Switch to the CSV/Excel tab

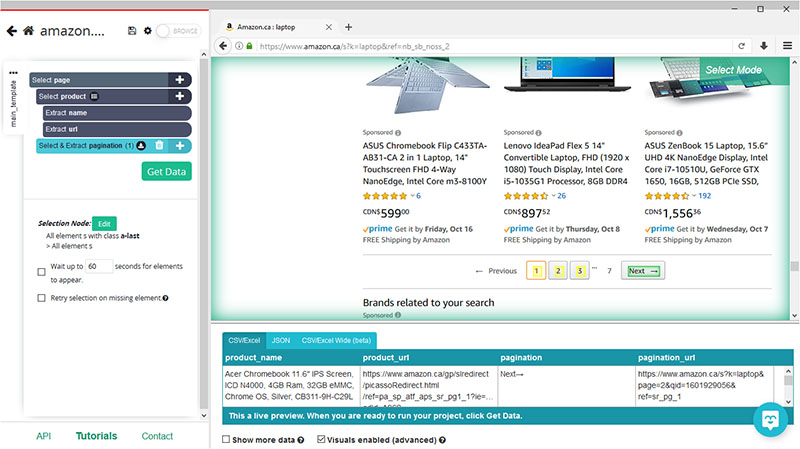(244, 340)
